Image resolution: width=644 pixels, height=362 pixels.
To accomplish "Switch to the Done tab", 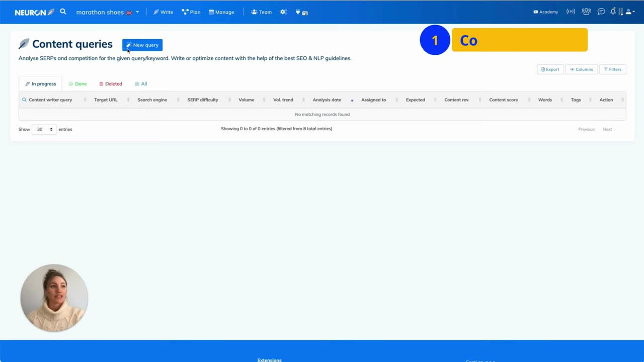I will pos(77,84).
